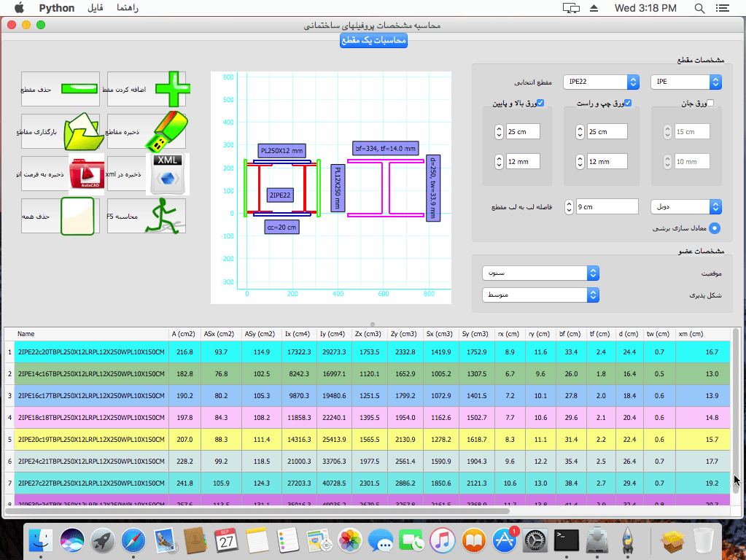Click the AutoCAD export icon

coord(88,174)
